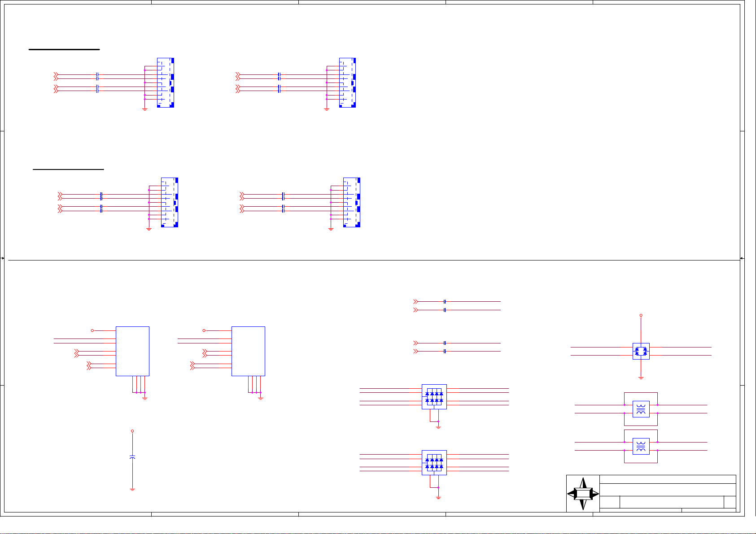The image size is (756, 534).
Task: Click ground symbol below the lone capacitor
Action: (x=132, y=489)
